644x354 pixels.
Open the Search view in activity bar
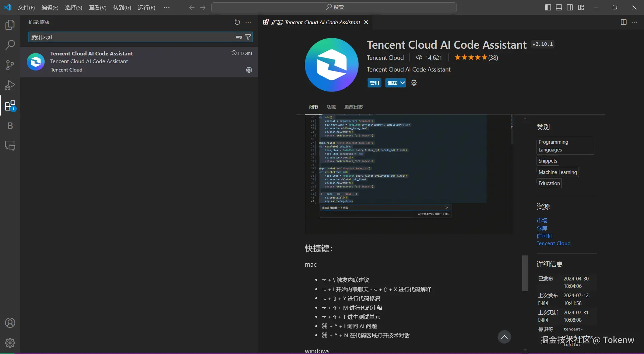(10, 45)
